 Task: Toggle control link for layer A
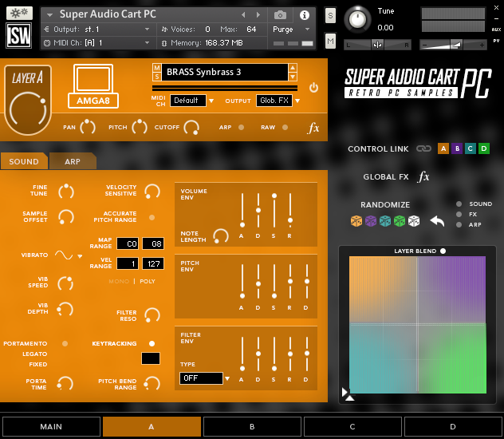click(443, 148)
